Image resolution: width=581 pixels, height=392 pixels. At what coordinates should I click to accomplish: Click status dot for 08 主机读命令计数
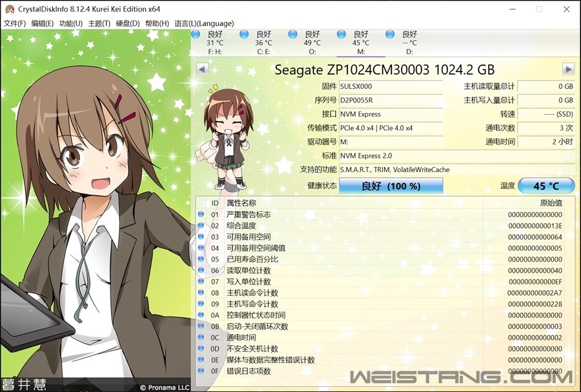pos(201,293)
